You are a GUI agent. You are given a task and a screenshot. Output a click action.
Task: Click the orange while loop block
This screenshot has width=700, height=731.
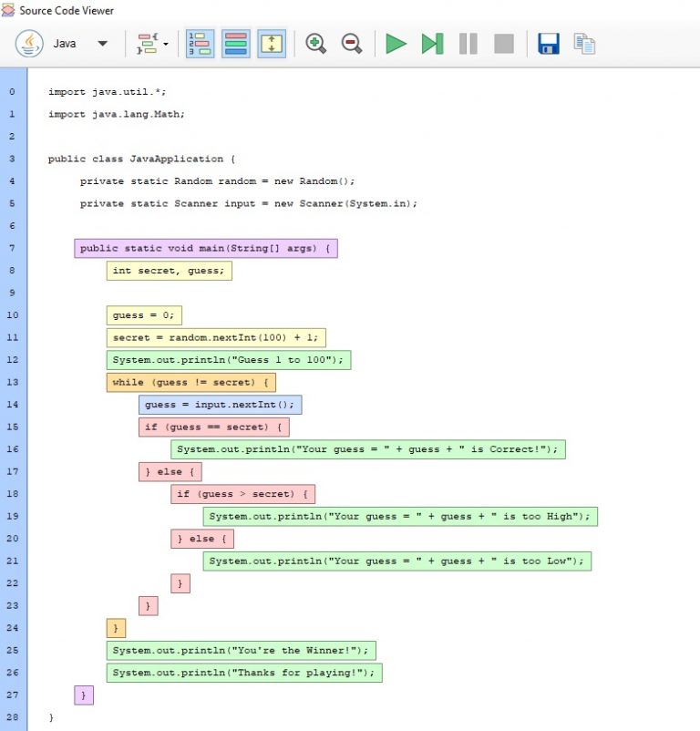point(191,382)
